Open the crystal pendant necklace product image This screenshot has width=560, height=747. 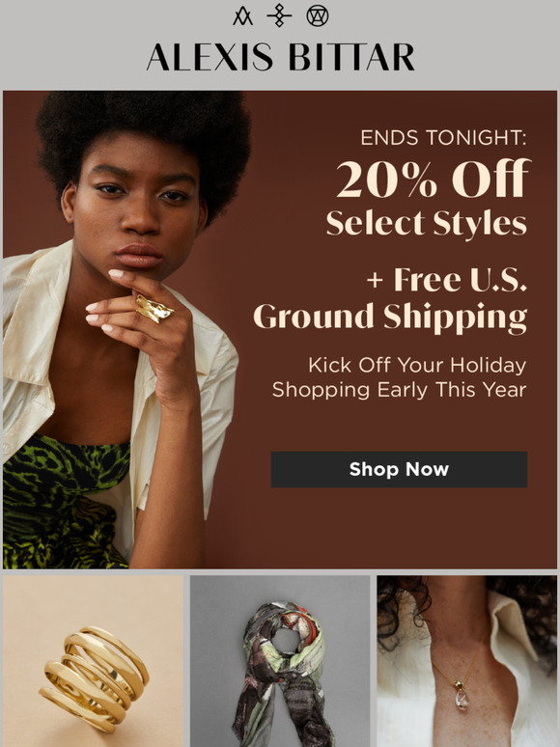467,661
